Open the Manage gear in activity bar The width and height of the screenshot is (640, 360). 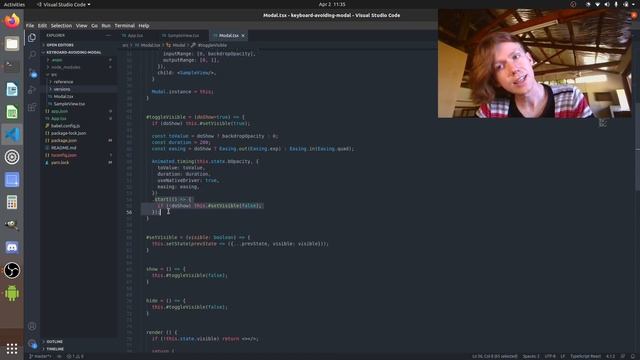click(x=32, y=344)
